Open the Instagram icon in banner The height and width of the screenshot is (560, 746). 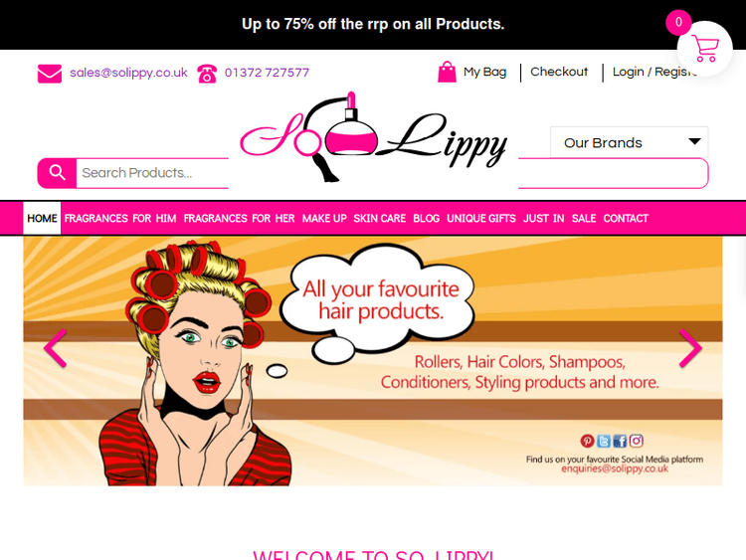(x=637, y=441)
